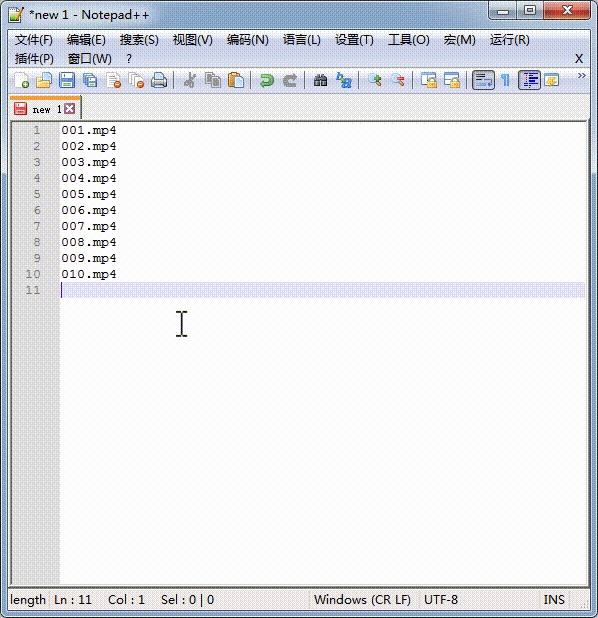
Task: Open the 运行(R) menu
Action: tap(509, 40)
